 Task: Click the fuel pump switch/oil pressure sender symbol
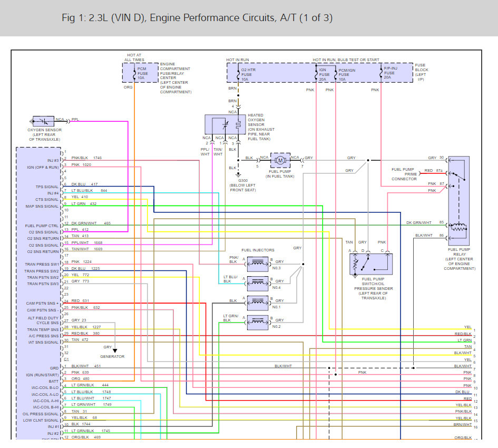pos(371,264)
